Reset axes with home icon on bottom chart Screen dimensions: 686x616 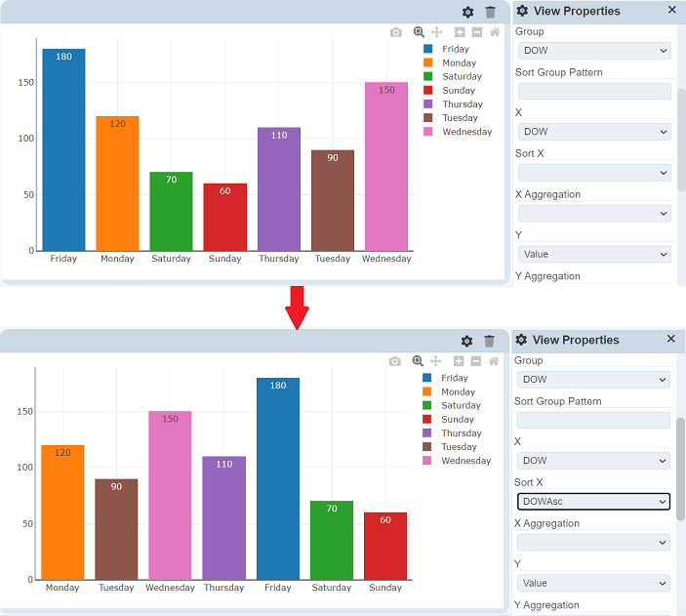(494, 361)
